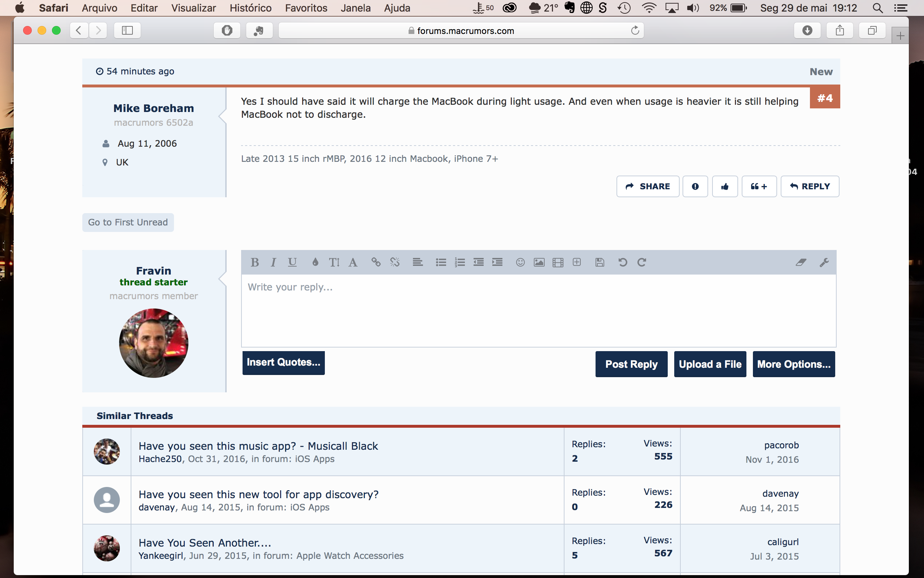The height and width of the screenshot is (578, 924).
Task: Reply to Mike Boreham's post
Action: click(x=810, y=186)
